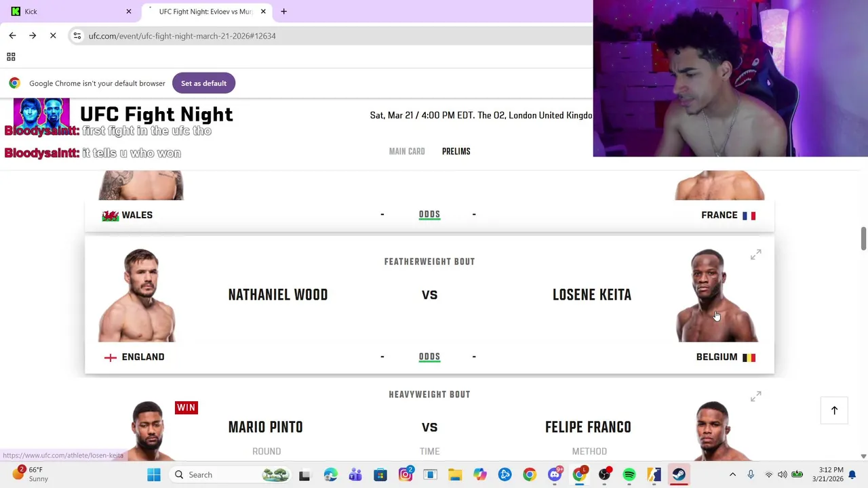Select the UFC Fight Night browser tab
The height and width of the screenshot is (488, 868).
click(206, 12)
